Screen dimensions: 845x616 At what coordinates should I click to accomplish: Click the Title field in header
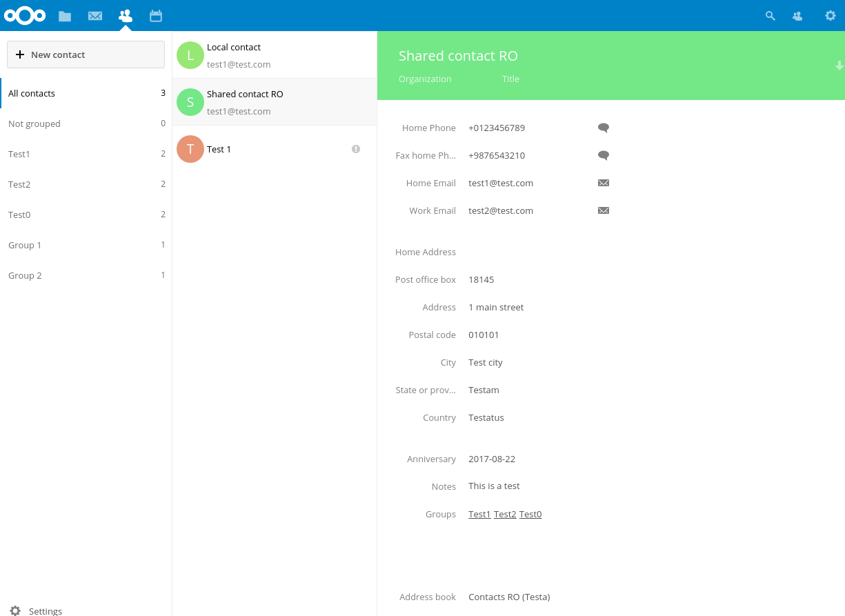[x=511, y=79]
